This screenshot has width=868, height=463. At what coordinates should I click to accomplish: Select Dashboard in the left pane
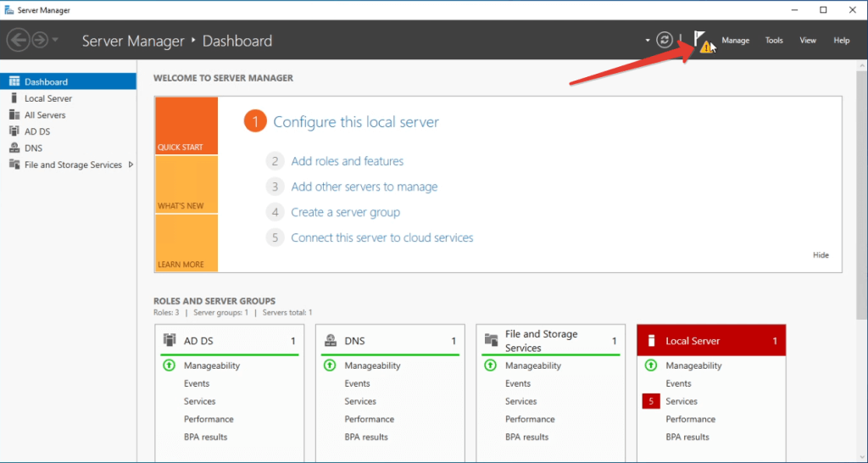tap(68, 81)
